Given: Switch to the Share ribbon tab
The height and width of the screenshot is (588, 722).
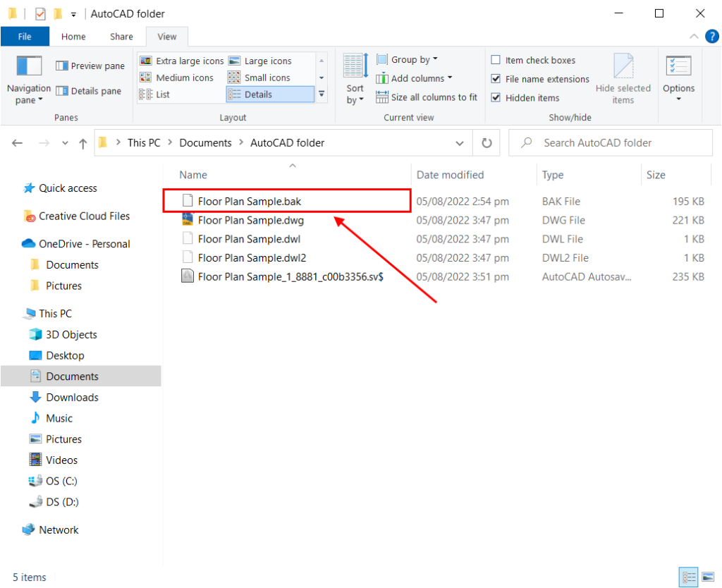Looking at the screenshot, I should click(x=121, y=36).
